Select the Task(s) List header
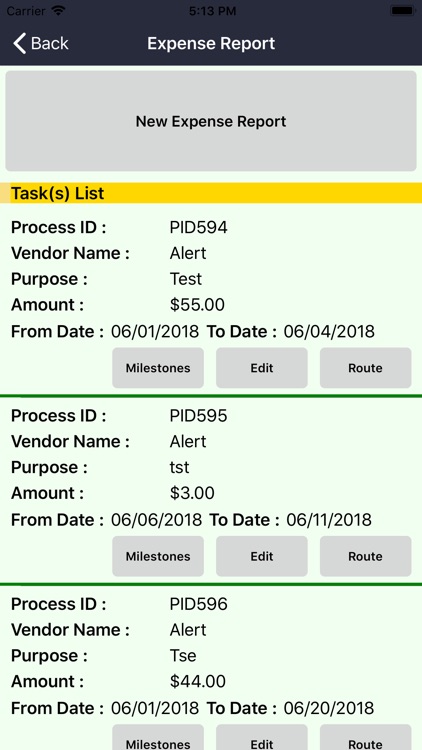This screenshot has width=422, height=750. click(211, 193)
